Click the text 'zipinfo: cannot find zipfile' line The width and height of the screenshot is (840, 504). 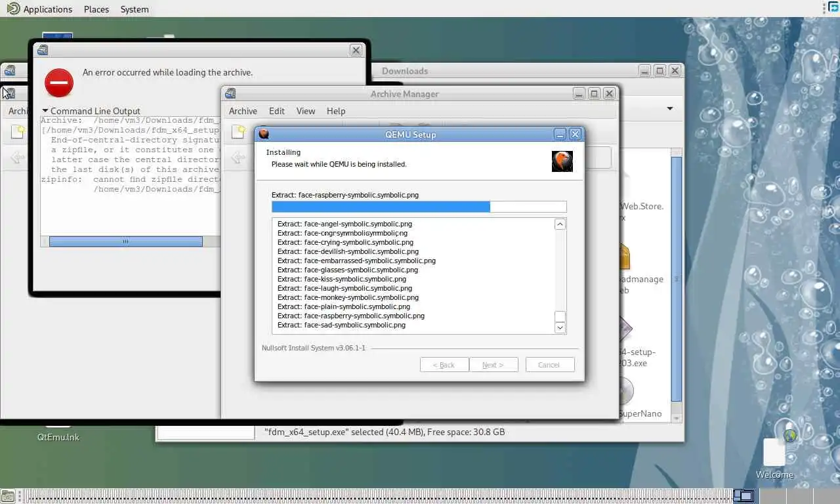coord(130,179)
